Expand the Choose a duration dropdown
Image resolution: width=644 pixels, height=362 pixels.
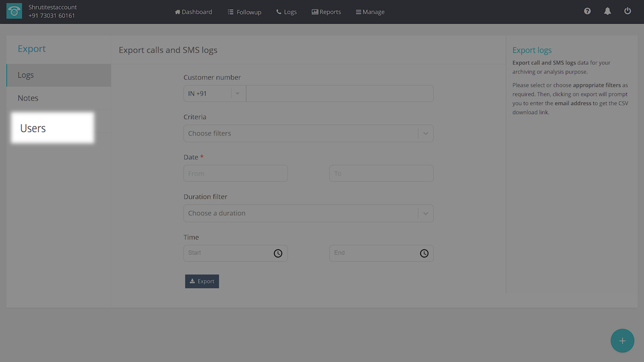(308, 213)
